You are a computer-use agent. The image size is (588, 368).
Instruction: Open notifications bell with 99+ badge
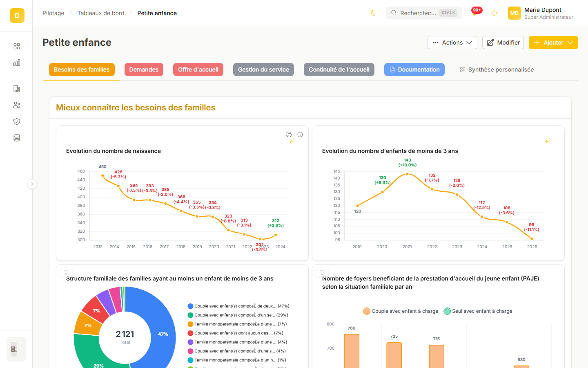pos(474,13)
